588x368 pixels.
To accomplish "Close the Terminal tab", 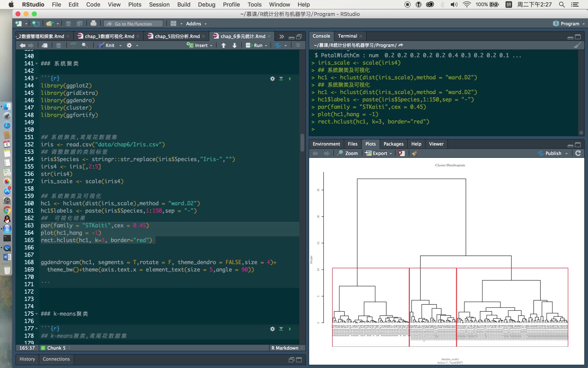I will [361, 36].
